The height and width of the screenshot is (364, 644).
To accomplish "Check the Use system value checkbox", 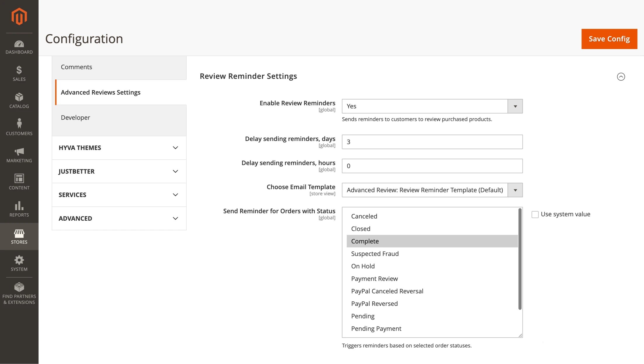I will 535,214.
